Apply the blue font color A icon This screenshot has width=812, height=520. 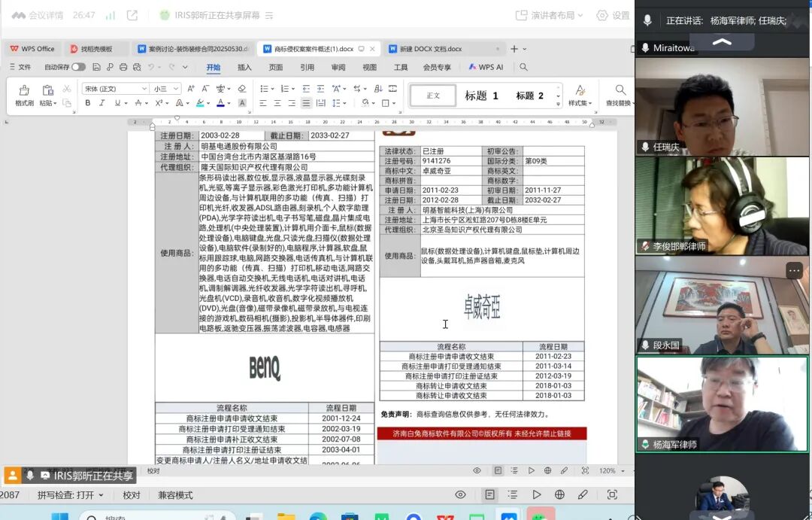click(220, 103)
